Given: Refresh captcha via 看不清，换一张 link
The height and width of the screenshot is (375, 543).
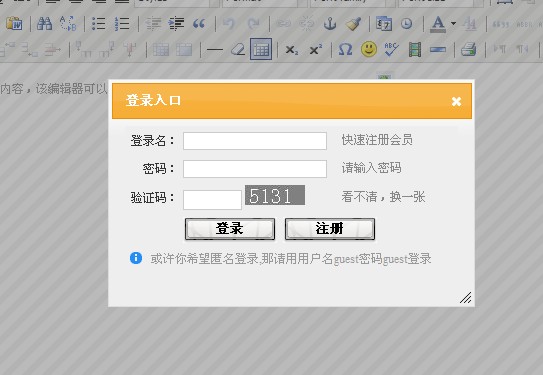Looking at the screenshot, I should pyautogui.click(x=383, y=197).
